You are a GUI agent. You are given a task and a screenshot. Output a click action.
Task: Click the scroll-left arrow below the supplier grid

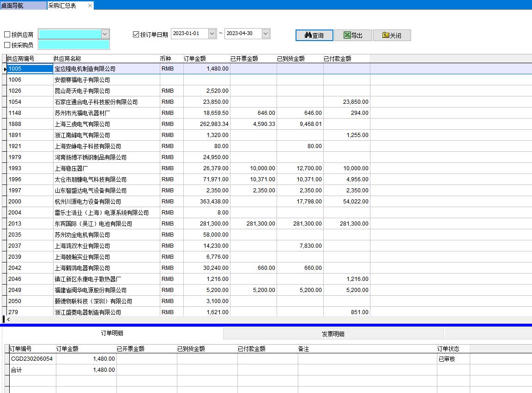[x=8, y=319]
